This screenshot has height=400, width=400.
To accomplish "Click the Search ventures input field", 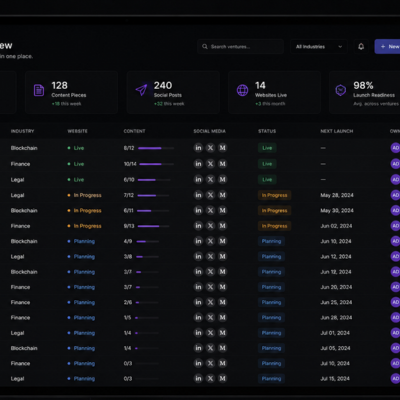I will coord(240,47).
